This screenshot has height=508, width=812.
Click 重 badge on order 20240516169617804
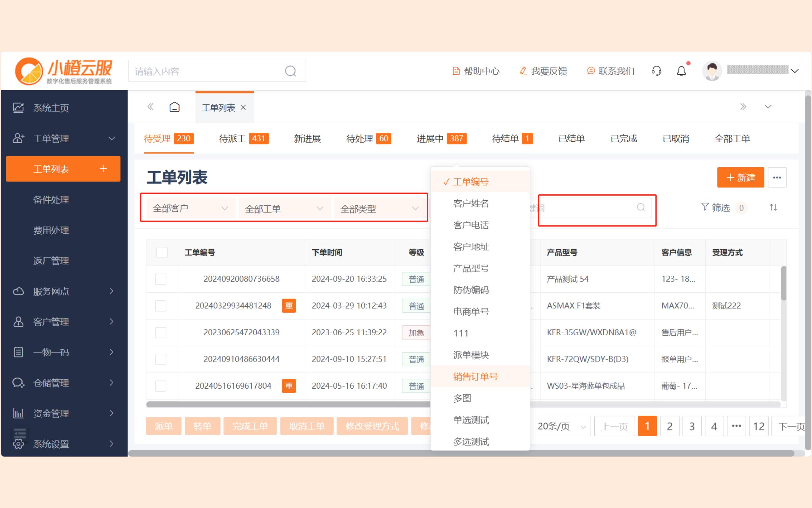[289, 386]
